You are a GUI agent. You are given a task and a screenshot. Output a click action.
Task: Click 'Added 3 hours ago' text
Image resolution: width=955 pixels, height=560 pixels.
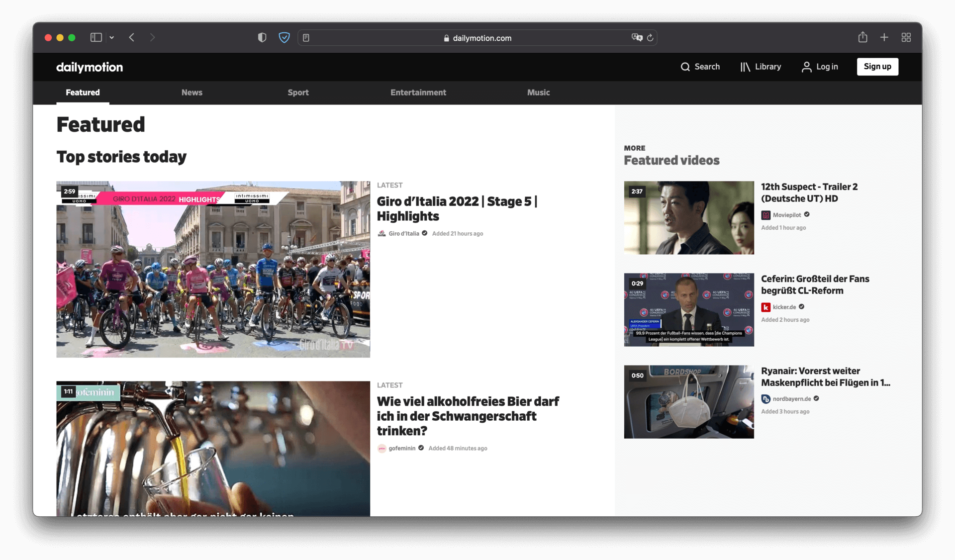(x=785, y=411)
